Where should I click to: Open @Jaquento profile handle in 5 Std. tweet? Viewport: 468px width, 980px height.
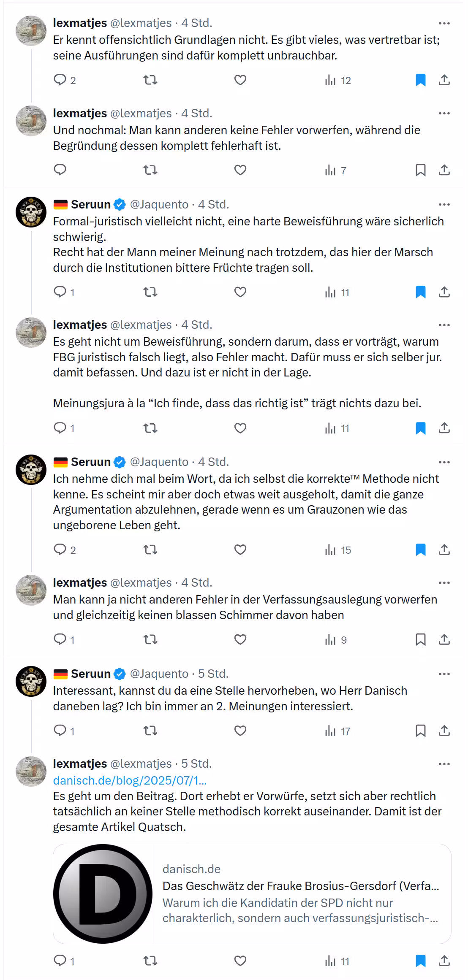pos(159,674)
